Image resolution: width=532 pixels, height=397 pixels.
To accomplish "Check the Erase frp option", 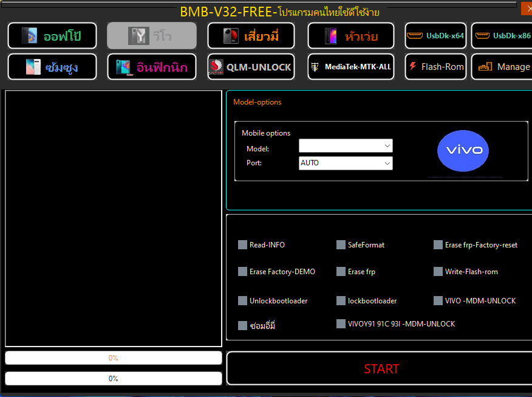I will (x=341, y=272).
